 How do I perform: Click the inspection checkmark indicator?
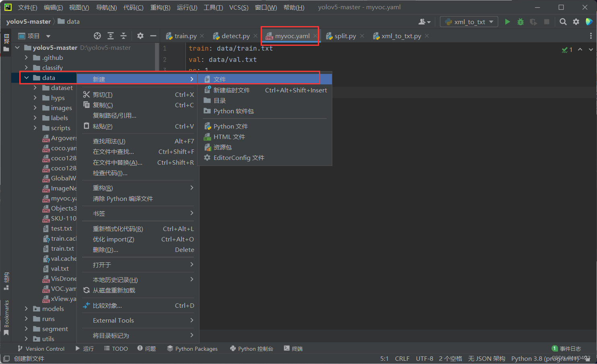[567, 50]
